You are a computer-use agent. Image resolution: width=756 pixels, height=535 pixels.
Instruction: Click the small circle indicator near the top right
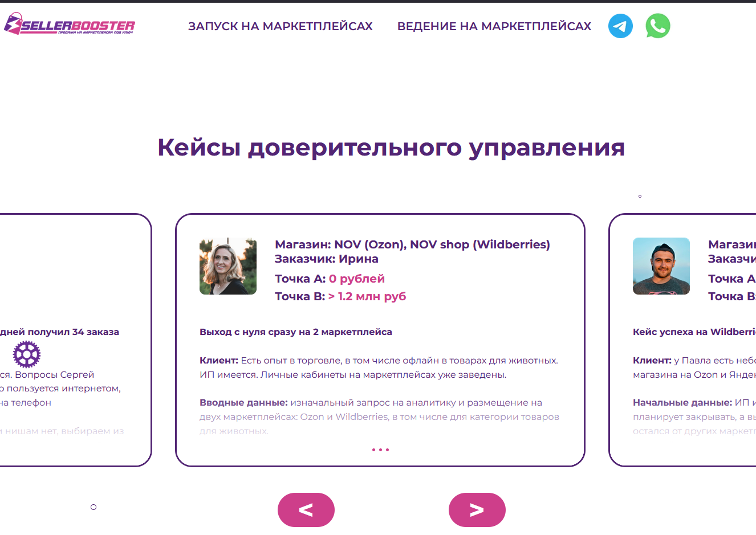point(639,195)
